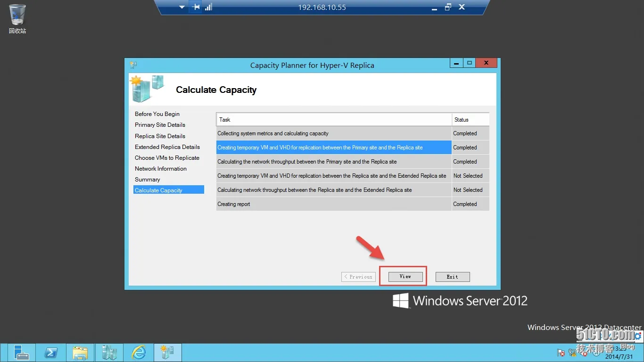Click the Task column header
Image resolution: width=644 pixels, height=362 pixels.
[x=334, y=119]
